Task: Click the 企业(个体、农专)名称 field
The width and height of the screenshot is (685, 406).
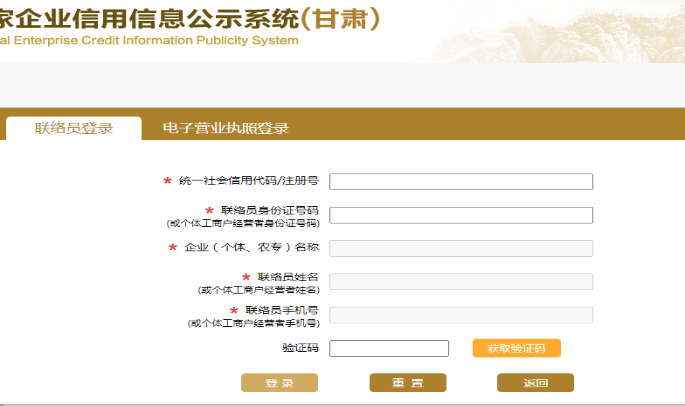Action: coord(461,248)
